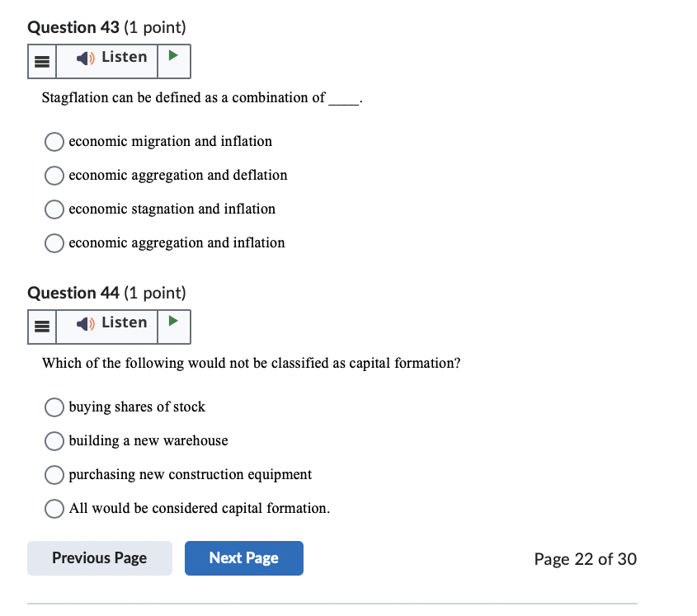This screenshot has width=697, height=616.
Task: Click the Previous Page button
Action: (x=99, y=558)
